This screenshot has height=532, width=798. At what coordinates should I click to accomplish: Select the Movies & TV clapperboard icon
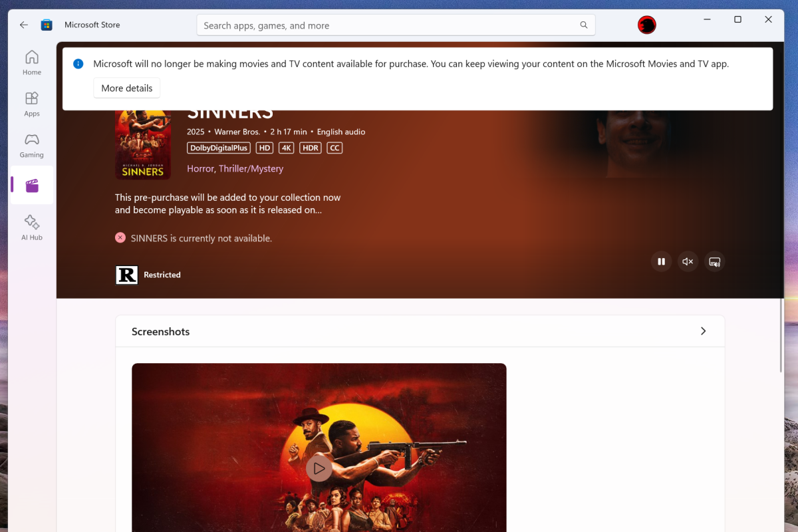point(32,186)
